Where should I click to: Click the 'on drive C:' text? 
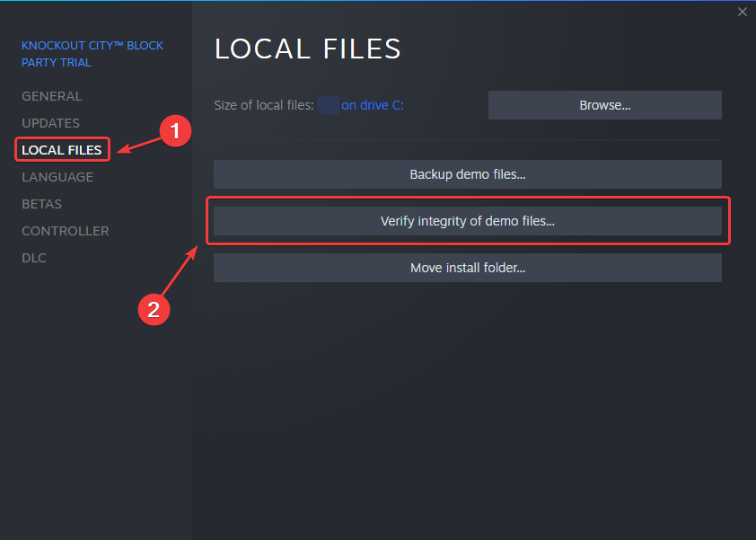(x=373, y=105)
